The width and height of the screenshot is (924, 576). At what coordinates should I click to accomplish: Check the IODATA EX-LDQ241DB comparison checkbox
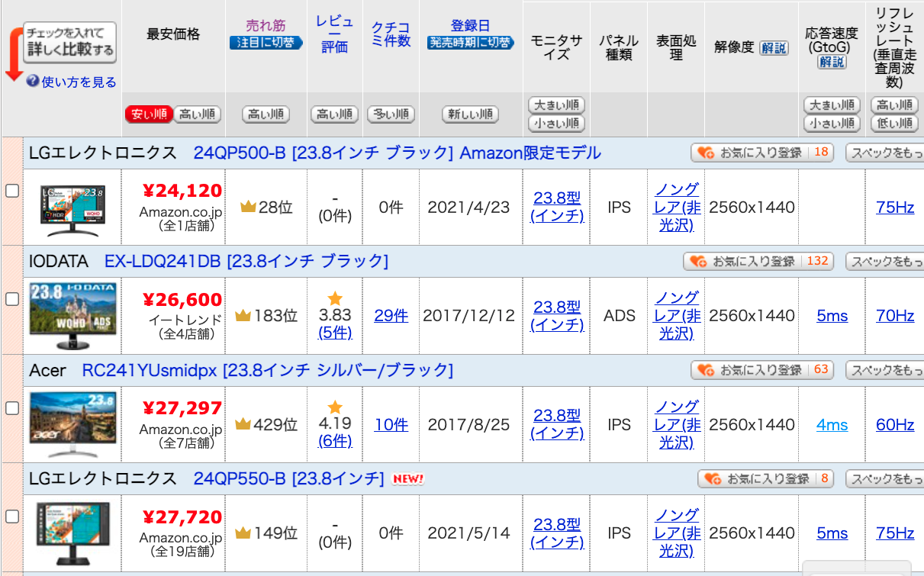coord(12,300)
